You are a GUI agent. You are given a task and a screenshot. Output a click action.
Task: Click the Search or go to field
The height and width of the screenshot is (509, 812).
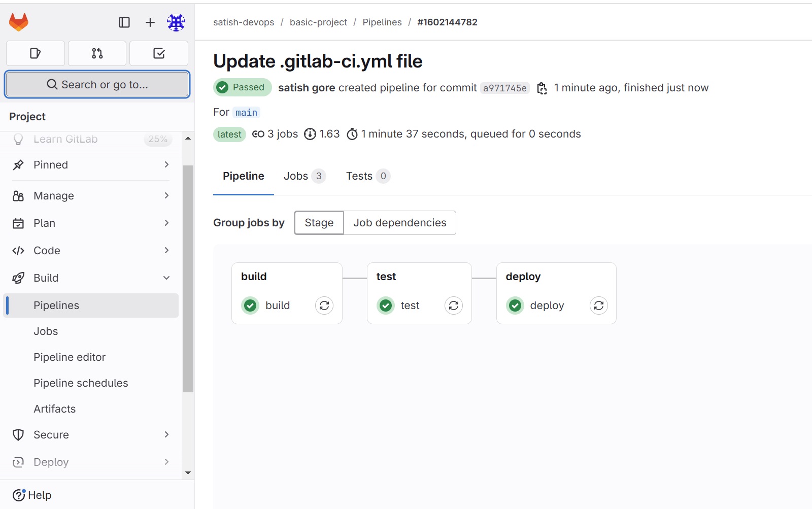[x=97, y=84]
